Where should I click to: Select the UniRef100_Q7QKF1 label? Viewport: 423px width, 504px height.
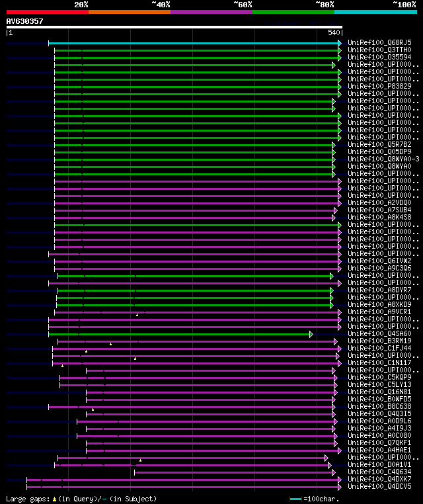point(379,442)
